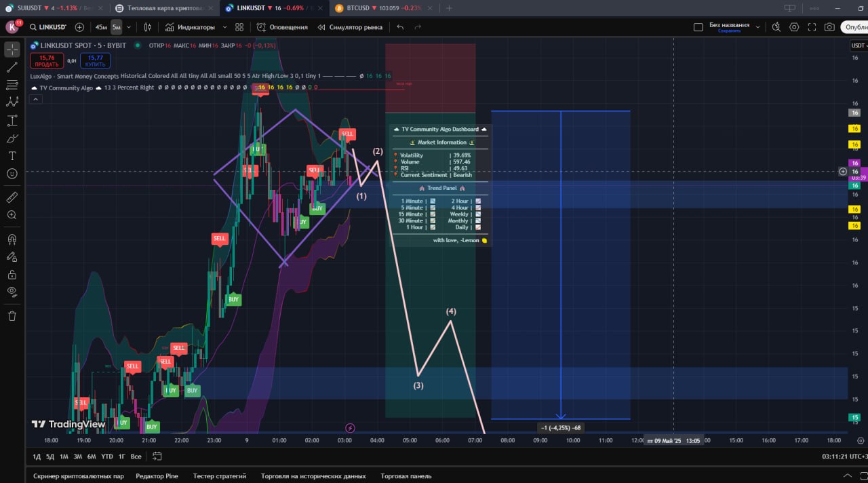Toggle magnet mode for drawings
This screenshot has width=868, height=483.
[12, 239]
